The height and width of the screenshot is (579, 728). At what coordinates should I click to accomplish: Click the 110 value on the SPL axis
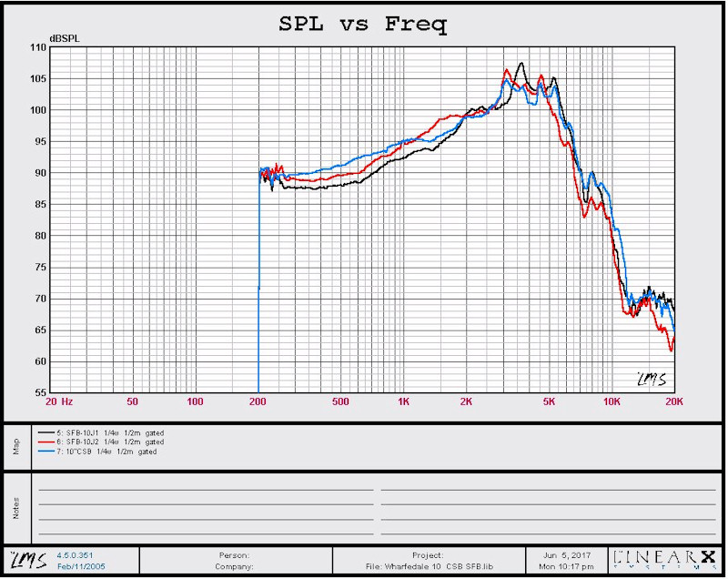(x=36, y=47)
